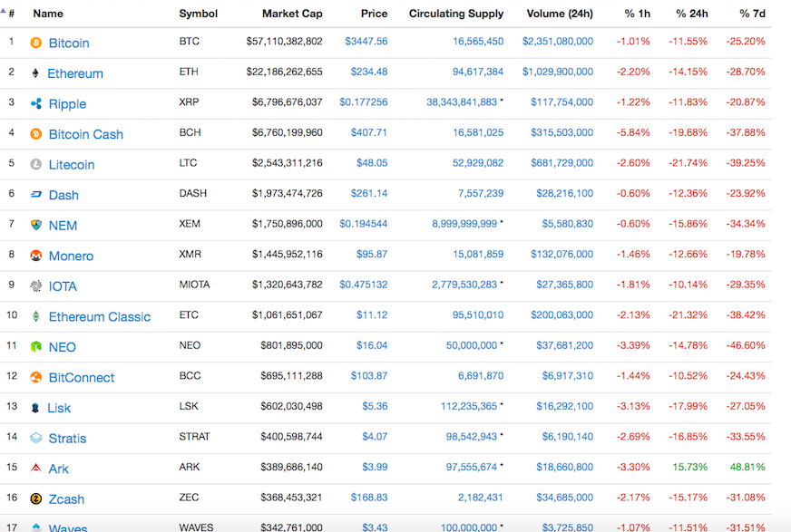This screenshot has height=532, width=791.
Task: Click the Ripple logo icon
Action: 35,104
